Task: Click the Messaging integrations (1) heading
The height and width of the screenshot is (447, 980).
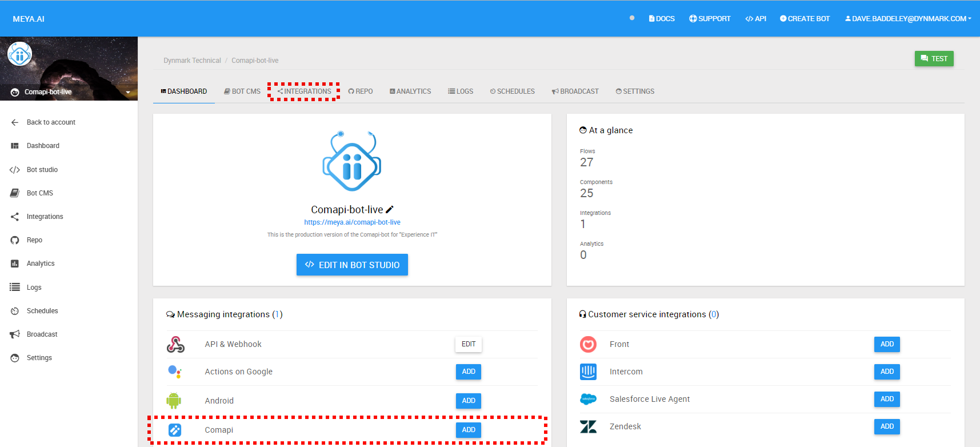Action: click(224, 314)
